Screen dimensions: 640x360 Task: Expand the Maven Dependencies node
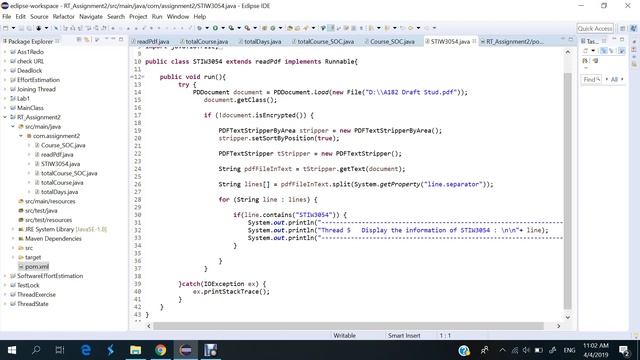pyautogui.click(x=13, y=239)
